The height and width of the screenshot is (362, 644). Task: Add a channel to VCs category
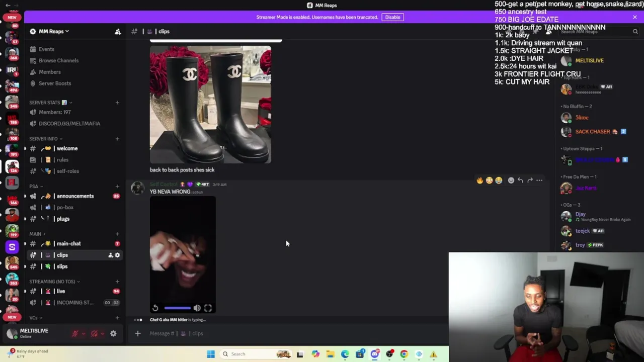[x=117, y=318]
